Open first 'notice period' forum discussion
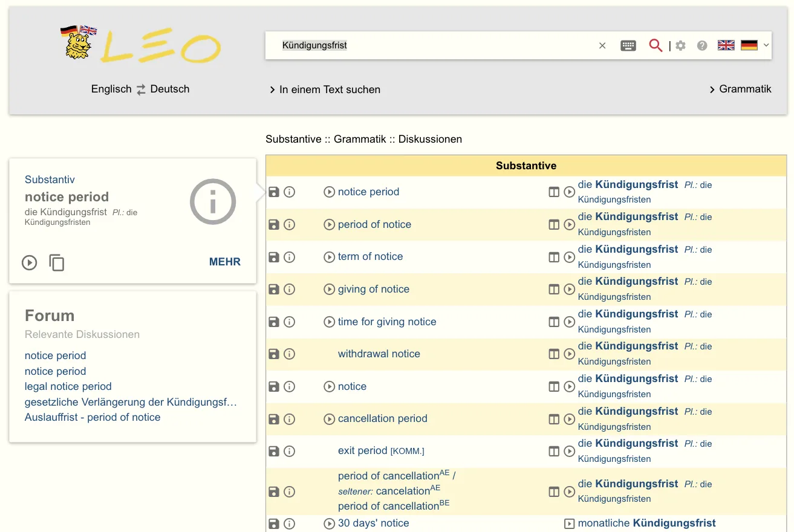 (55, 355)
